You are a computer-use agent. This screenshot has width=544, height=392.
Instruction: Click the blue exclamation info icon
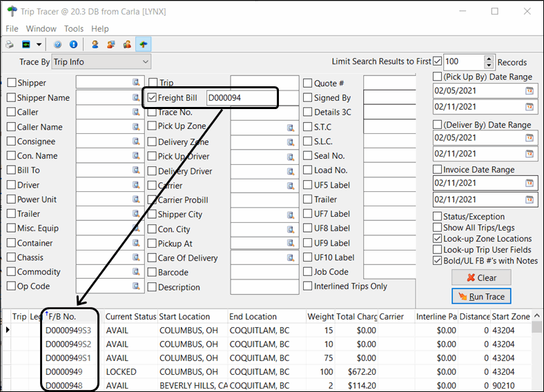[72, 45]
